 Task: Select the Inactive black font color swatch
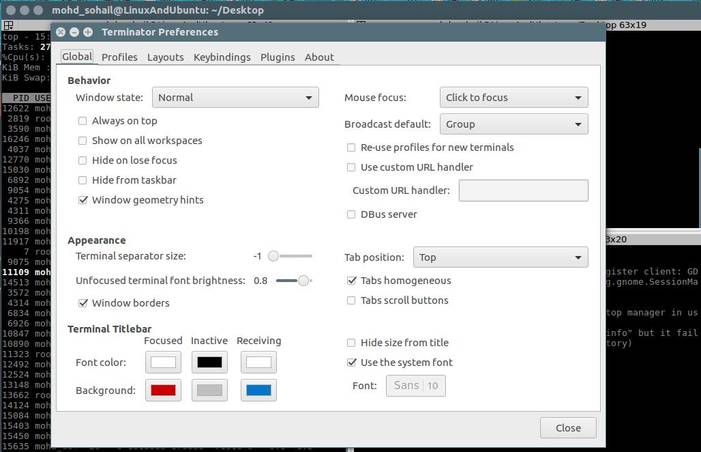point(209,361)
